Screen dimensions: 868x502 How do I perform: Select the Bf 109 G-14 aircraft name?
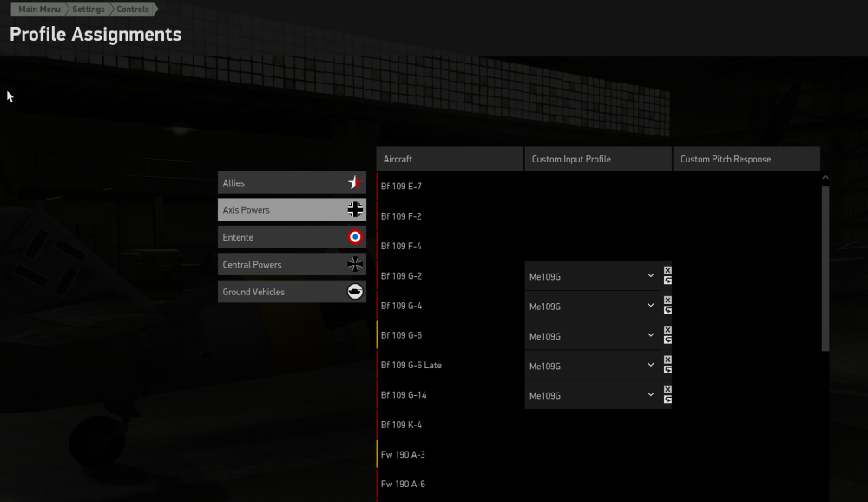[x=404, y=395]
